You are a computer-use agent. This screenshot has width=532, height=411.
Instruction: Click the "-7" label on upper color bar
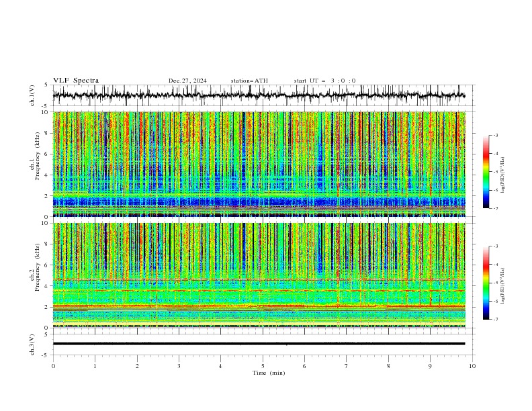495,208
